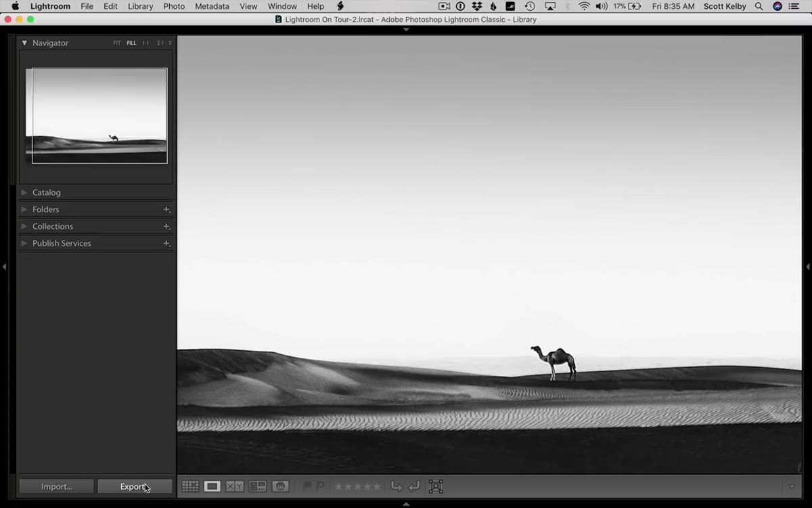Expand the Catalog panel
812x508 pixels.
pos(24,192)
